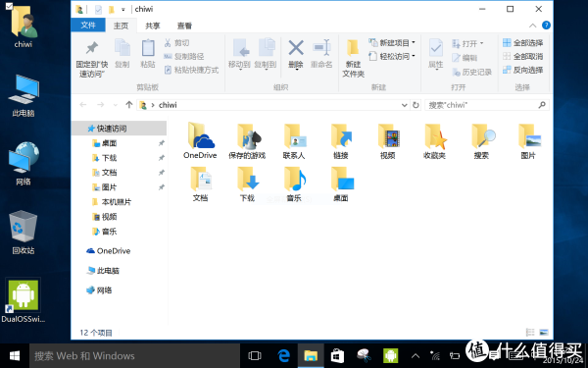The height and width of the screenshot is (368, 588).
Task: Open the 保存的游戏 folder
Action: [247, 140]
